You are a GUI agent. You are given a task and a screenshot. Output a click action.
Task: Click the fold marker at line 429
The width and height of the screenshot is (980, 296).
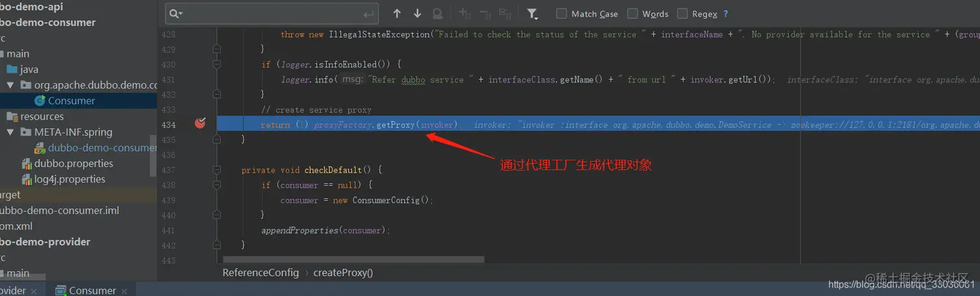[216, 49]
